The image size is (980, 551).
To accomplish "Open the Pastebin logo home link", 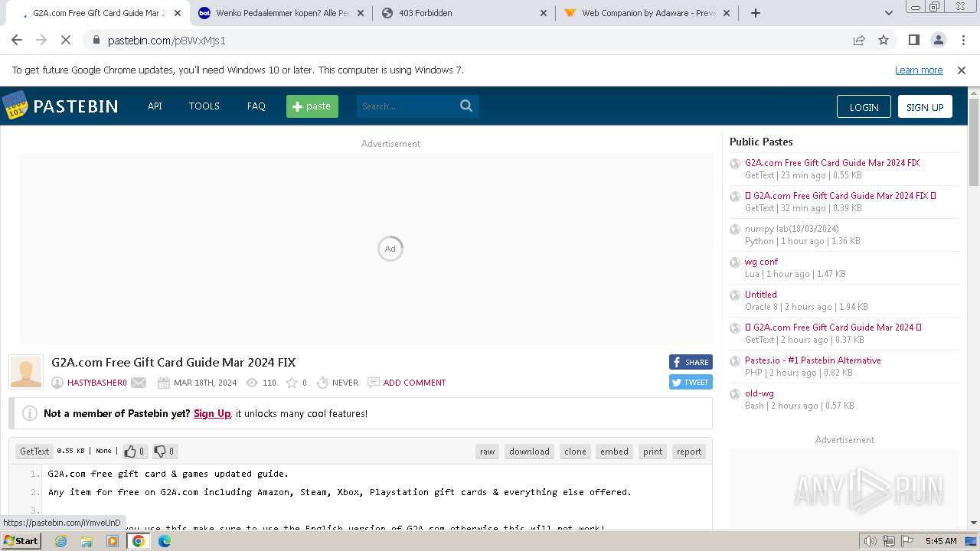I will [60, 106].
